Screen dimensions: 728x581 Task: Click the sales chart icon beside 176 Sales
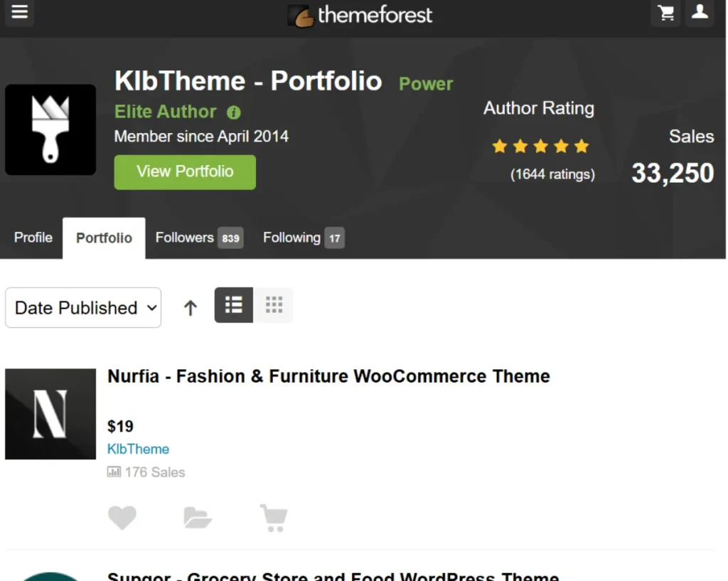click(x=114, y=472)
